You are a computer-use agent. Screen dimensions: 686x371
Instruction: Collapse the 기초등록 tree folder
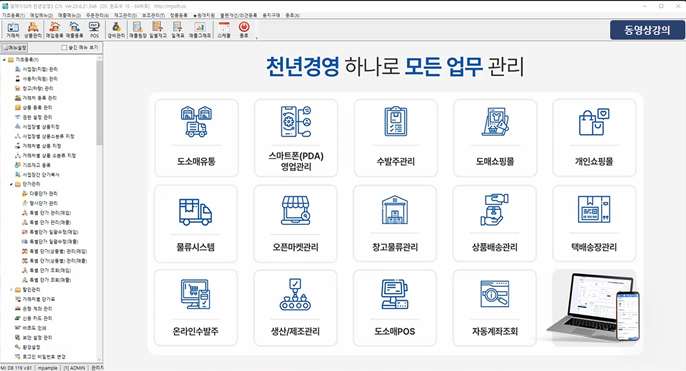click(4, 60)
